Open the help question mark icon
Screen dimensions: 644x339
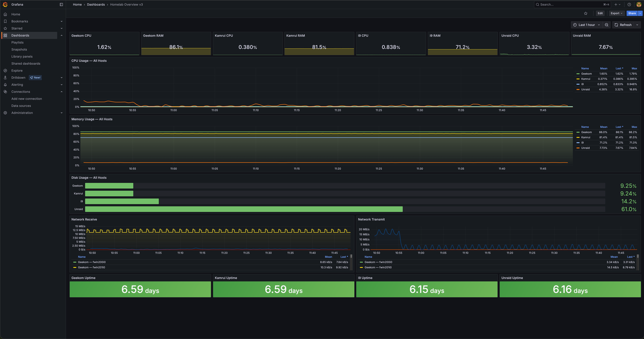pyautogui.click(x=630, y=4)
